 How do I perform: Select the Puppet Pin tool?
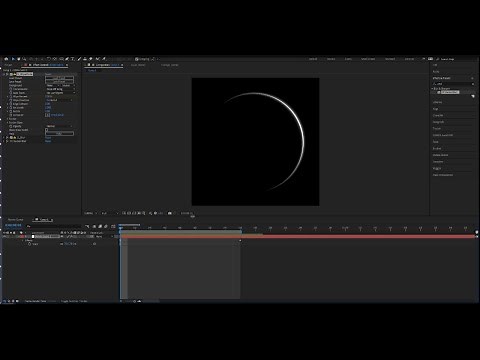click(104, 59)
